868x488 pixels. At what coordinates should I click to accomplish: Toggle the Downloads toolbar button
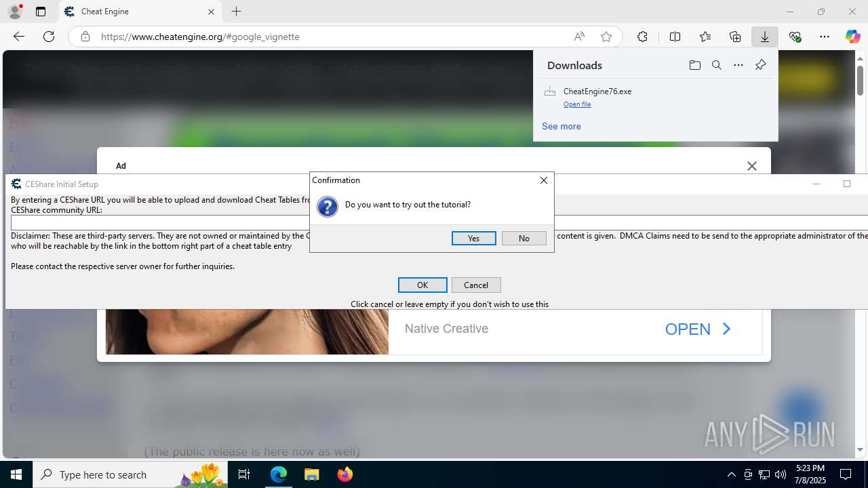765,37
